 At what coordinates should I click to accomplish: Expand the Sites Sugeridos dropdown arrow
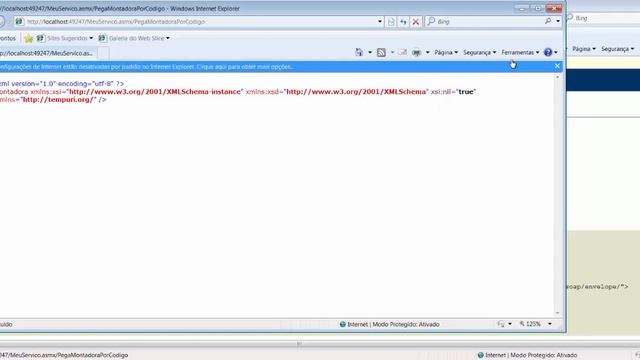click(91, 38)
